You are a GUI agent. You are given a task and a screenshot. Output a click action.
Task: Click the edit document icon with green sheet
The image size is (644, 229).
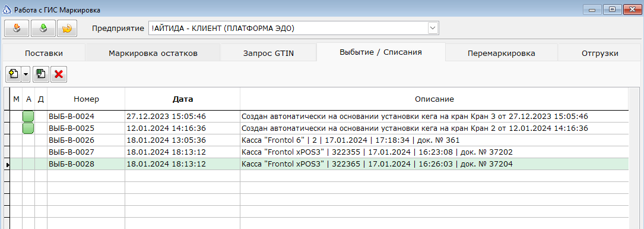(x=41, y=74)
